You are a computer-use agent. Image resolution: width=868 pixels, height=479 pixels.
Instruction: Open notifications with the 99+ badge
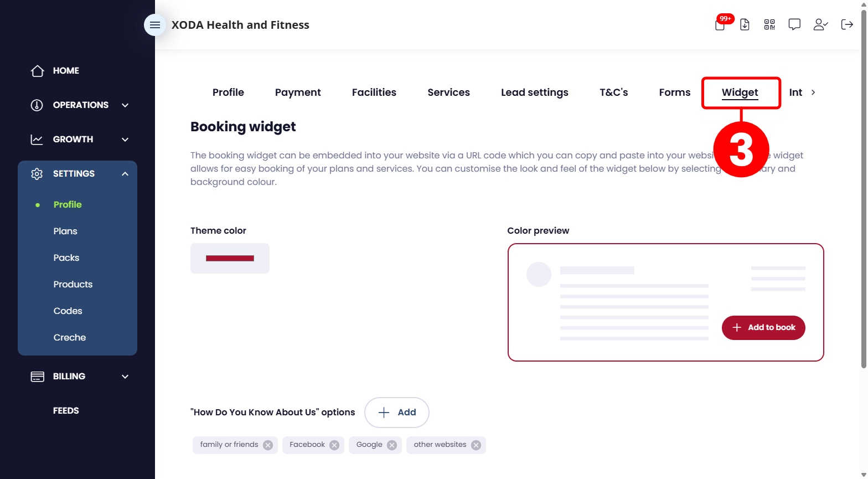[x=721, y=24]
